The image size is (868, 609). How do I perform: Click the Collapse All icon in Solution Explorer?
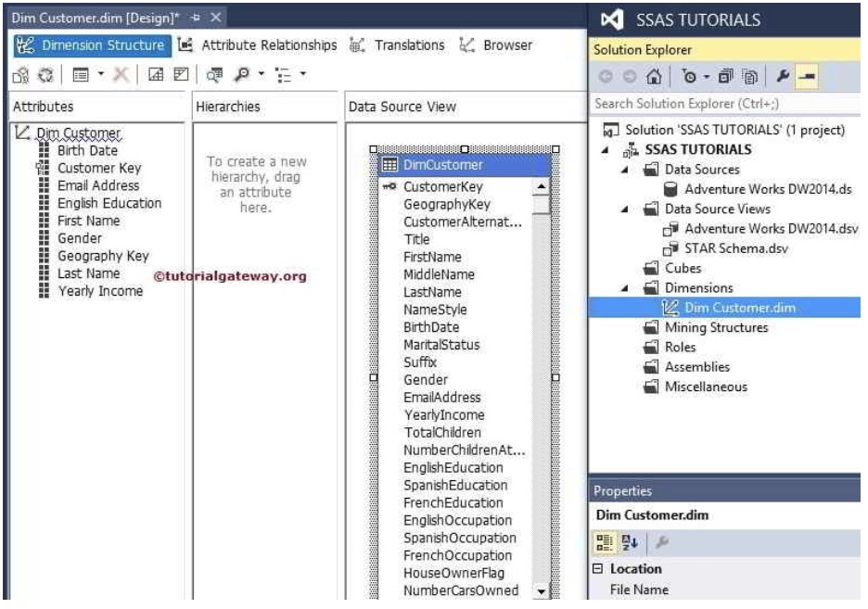tap(725, 76)
